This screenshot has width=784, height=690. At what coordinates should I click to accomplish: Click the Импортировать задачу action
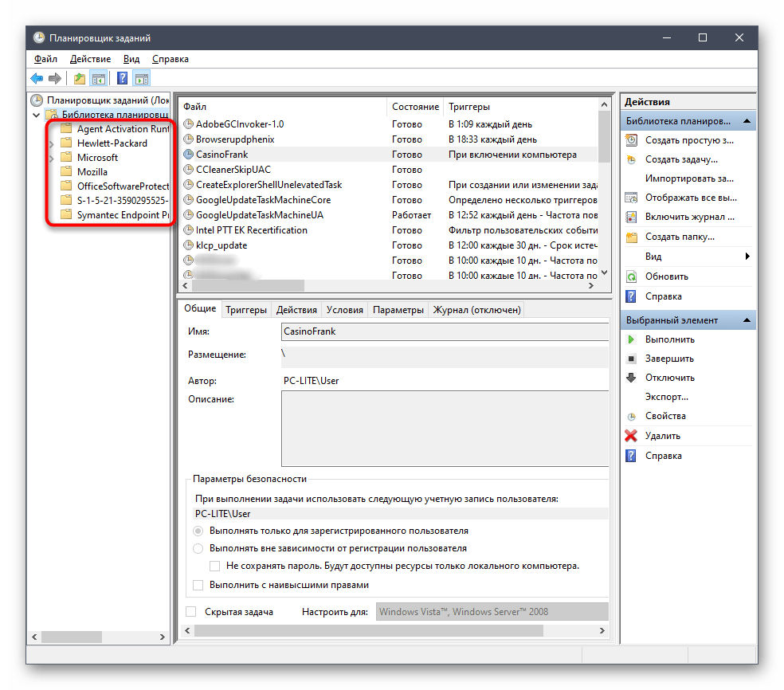coord(689,178)
